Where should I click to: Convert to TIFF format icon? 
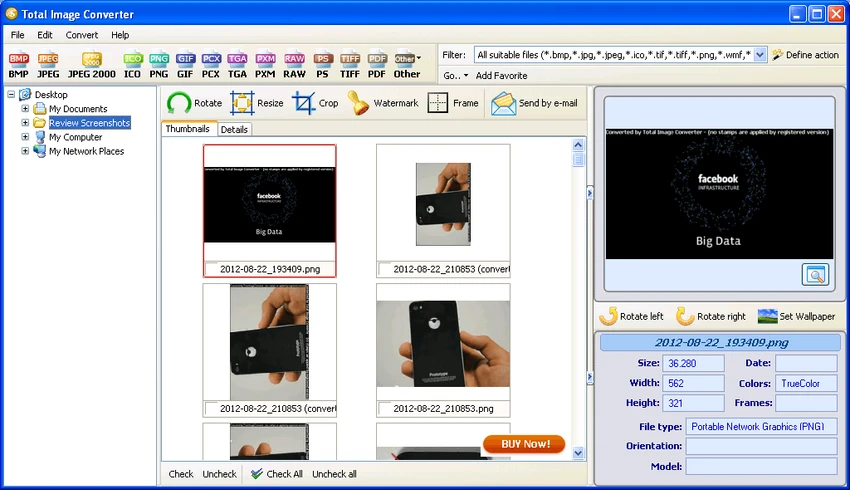(350, 65)
